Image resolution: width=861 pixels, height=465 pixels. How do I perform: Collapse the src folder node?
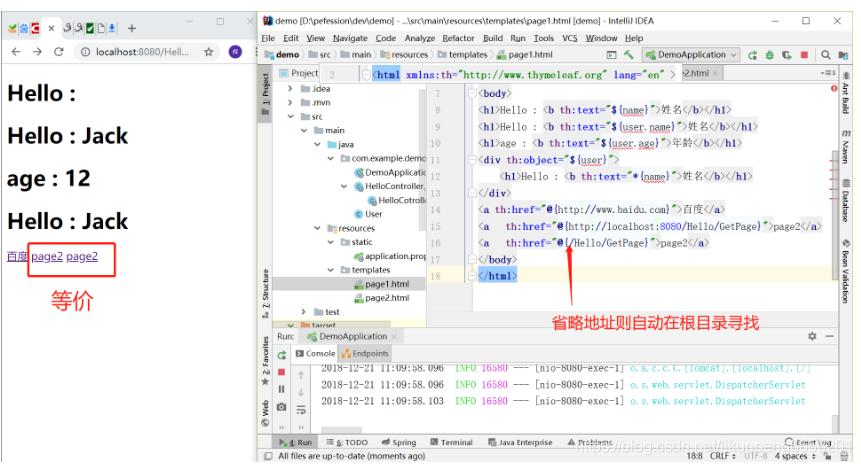click(x=290, y=116)
